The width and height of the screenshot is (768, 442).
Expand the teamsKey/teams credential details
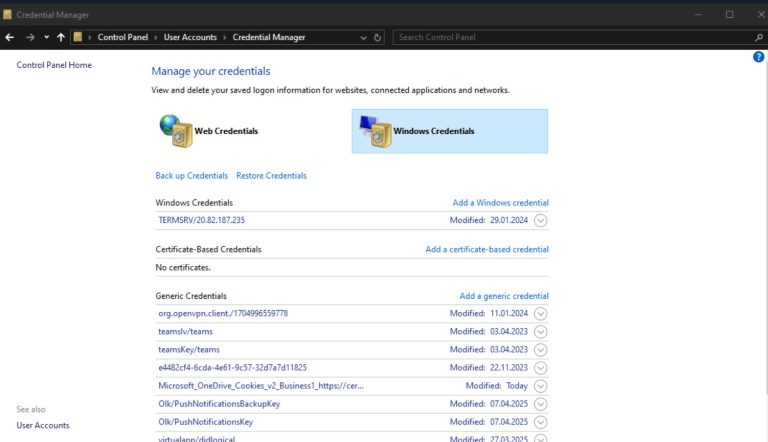click(540, 350)
